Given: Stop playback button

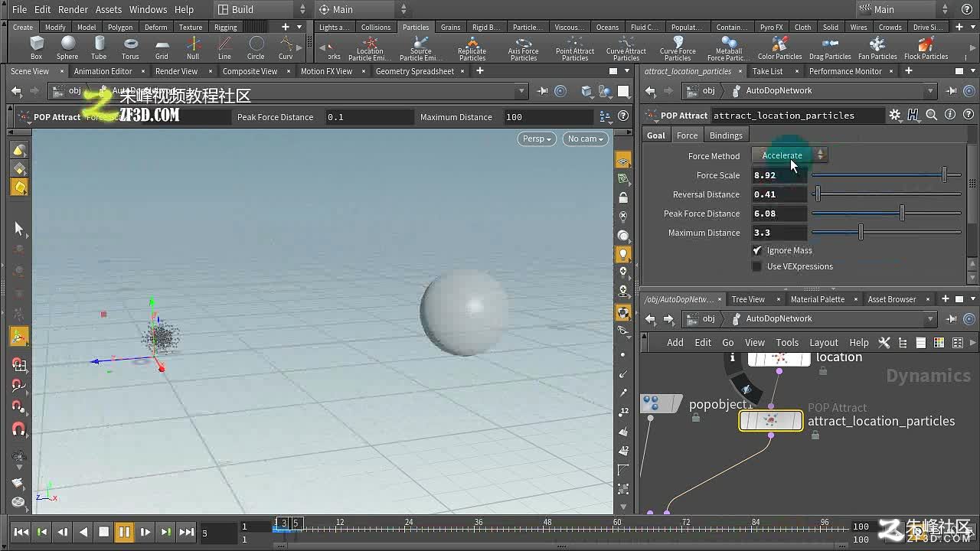Looking at the screenshot, I should pos(103,532).
